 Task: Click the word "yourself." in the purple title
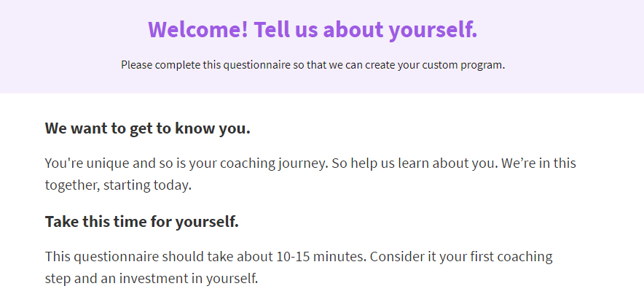click(433, 30)
